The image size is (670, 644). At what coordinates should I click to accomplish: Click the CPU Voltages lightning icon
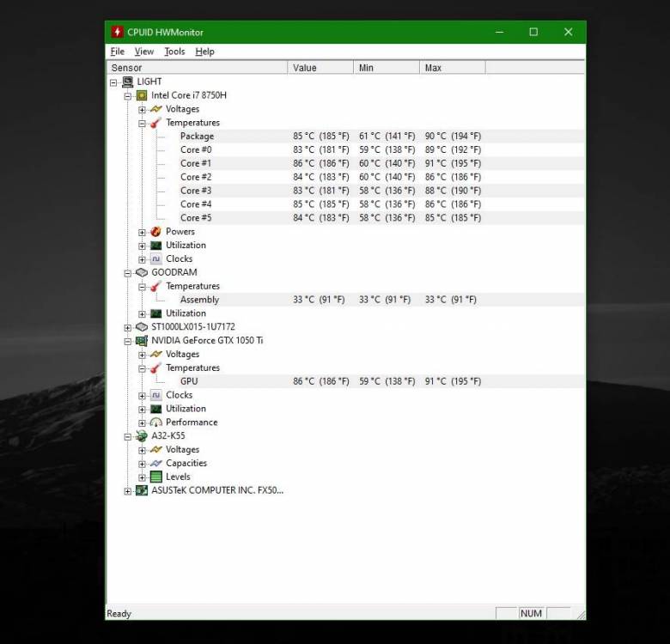[x=156, y=109]
